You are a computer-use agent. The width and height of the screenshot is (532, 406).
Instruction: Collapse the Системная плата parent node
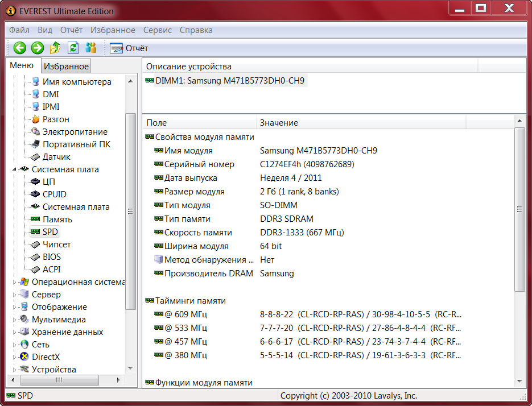[x=14, y=169]
